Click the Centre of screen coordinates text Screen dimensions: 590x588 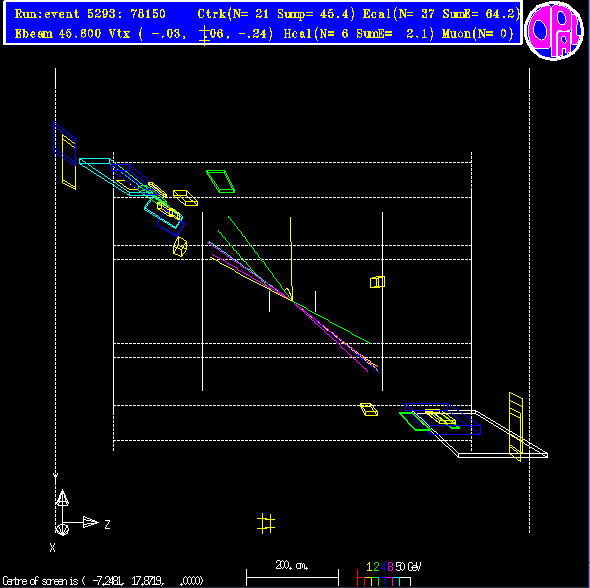pos(103,581)
